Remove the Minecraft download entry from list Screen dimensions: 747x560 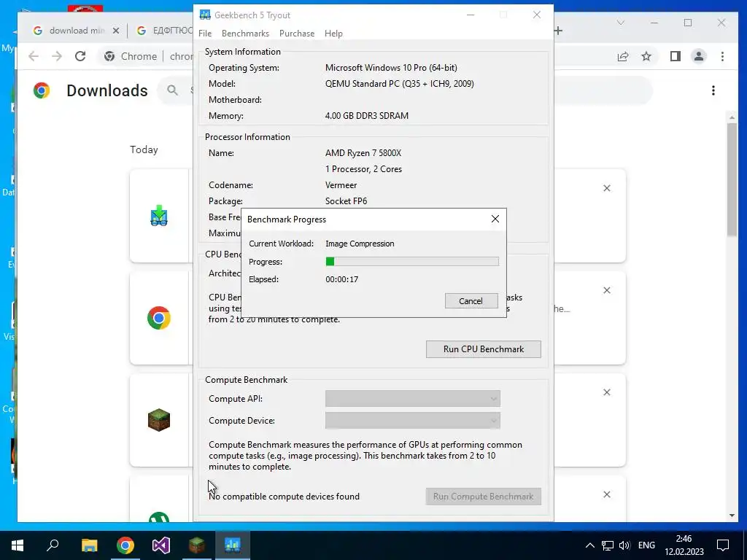pyautogui.click(x=606, y=392)
